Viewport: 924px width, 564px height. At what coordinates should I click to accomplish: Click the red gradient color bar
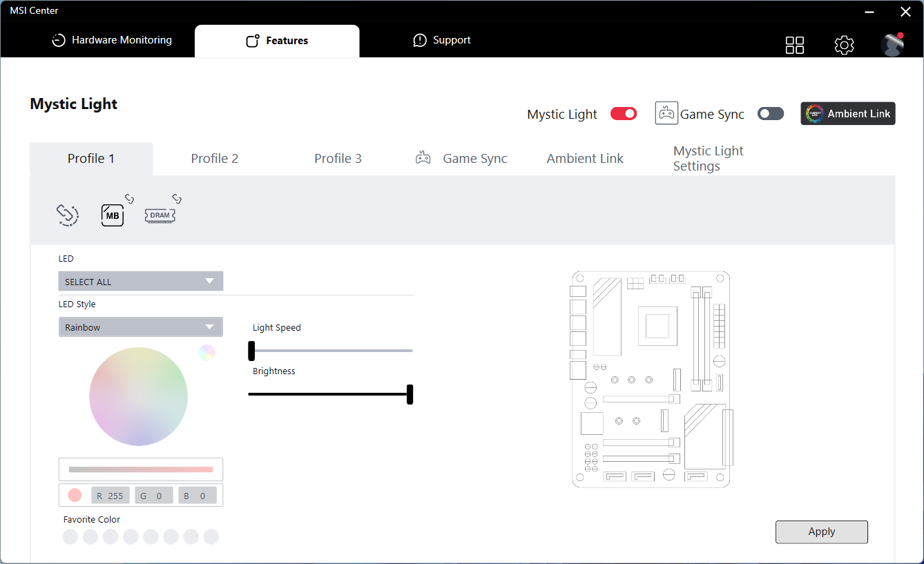[x=141, y=469]
